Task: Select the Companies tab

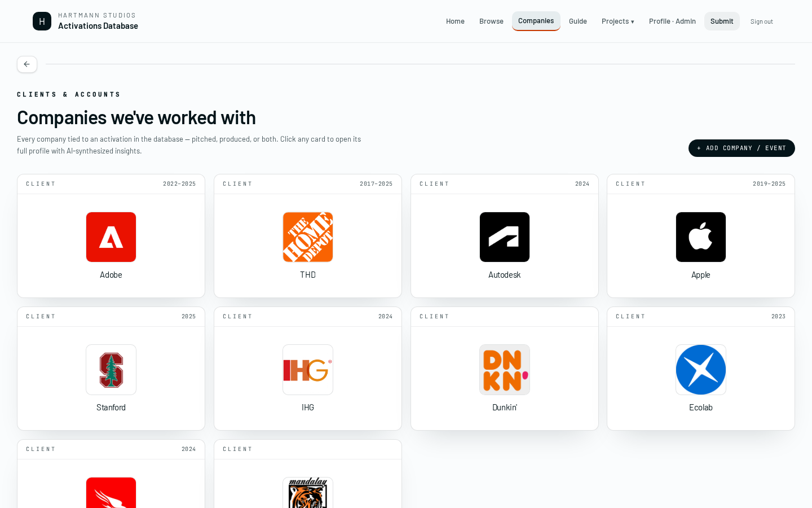Action: click(x=536, y=21)
